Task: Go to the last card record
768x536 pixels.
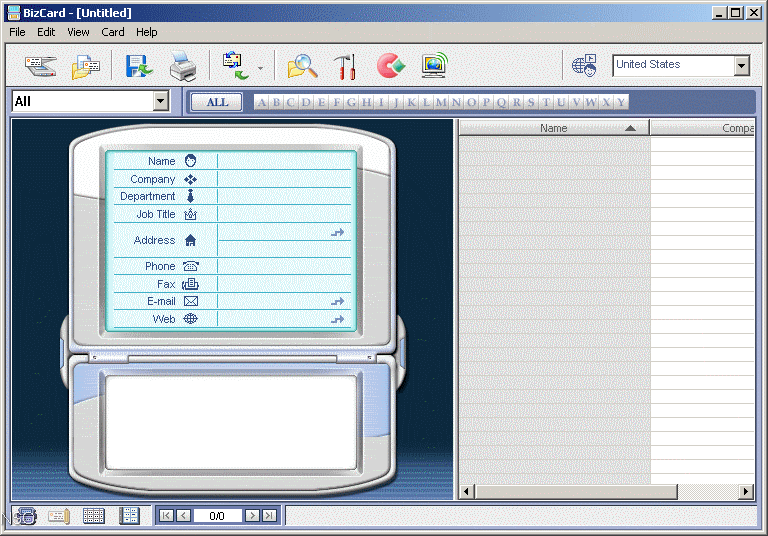Action: 269,515
